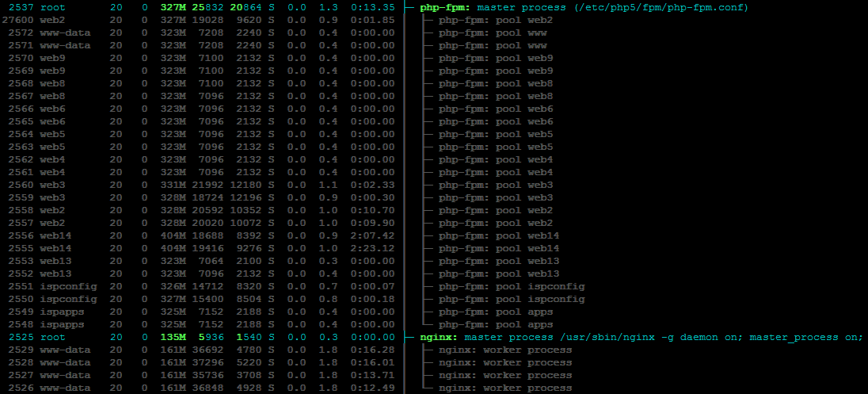Select the php-fpm master process command line
Screen dimensions: 868x394
[x=584, y=8]
